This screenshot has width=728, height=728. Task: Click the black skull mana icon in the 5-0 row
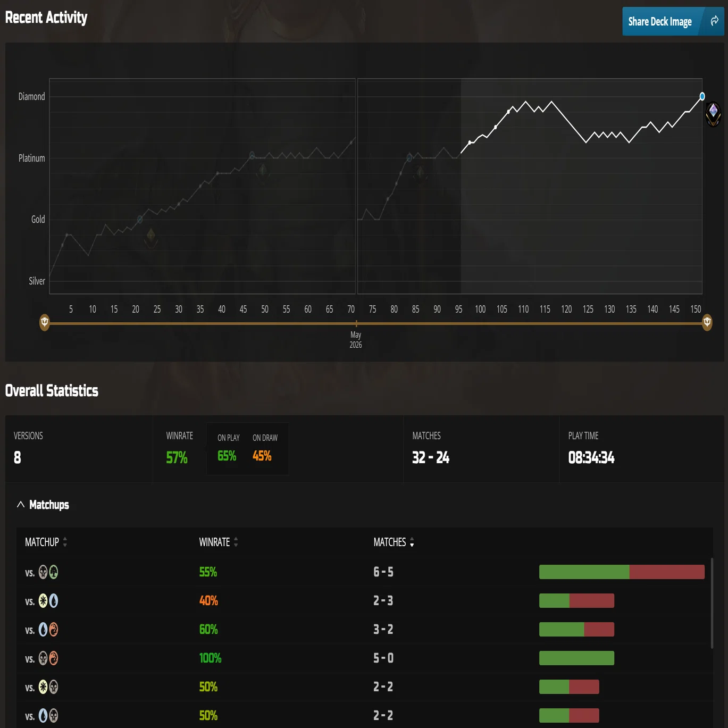[x=43, y=658]
